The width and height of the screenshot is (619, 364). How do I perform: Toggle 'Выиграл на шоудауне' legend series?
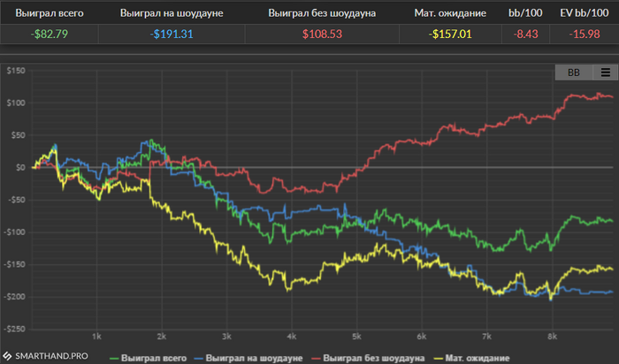click(x=248, y=358)
